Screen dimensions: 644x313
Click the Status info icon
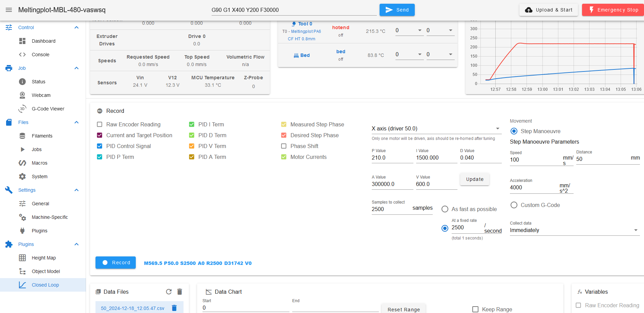click(22, 82)
